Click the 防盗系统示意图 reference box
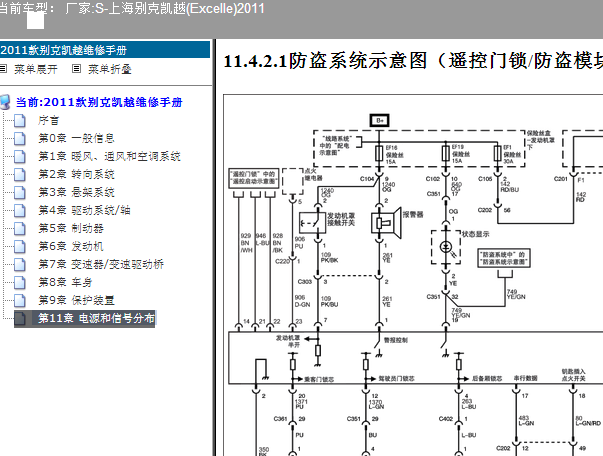Image resolution: width=603 pixels, height=456 pixels. (503, 258)
